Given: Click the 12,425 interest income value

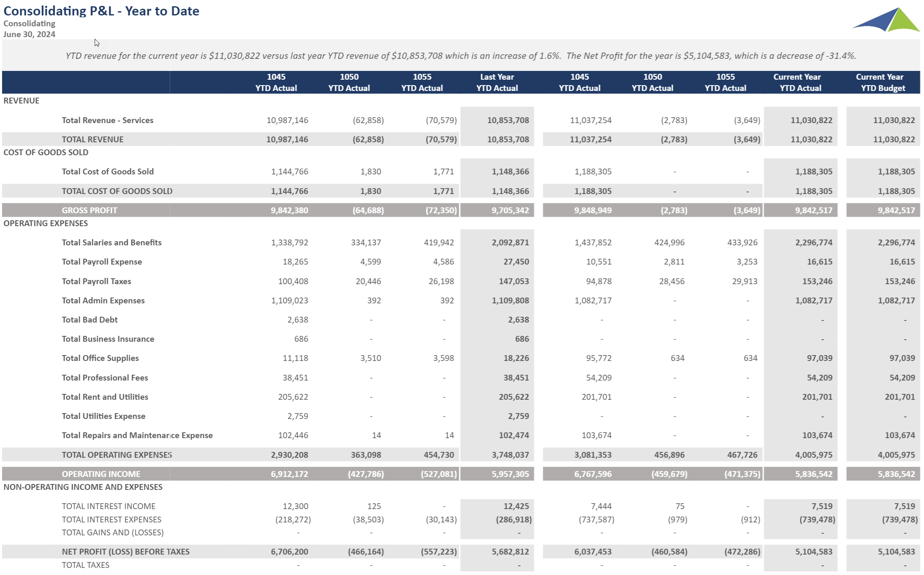Looking at the screenshot, I should click(x=516, y=506).
